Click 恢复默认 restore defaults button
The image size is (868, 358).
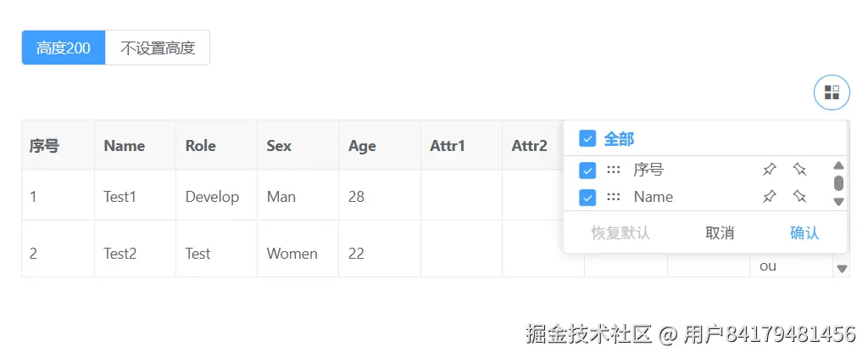pyautogui.click(x=620, y=232)
